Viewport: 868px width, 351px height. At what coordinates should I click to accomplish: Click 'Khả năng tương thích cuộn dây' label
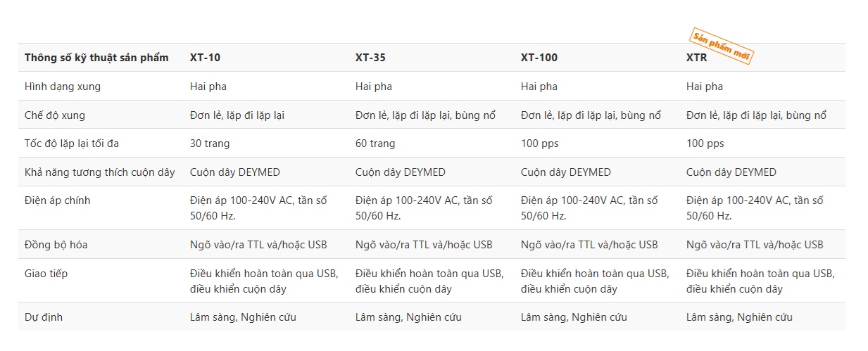100,172
